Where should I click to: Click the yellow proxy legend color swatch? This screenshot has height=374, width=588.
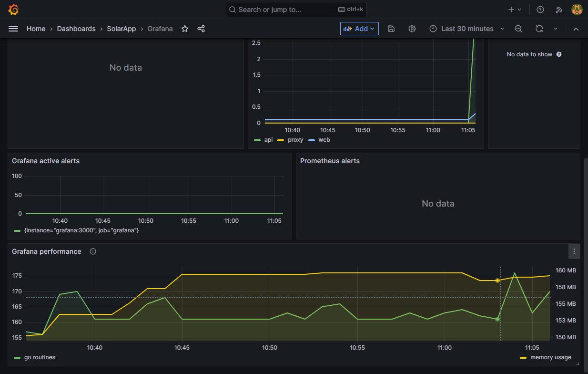click(281, 140)
